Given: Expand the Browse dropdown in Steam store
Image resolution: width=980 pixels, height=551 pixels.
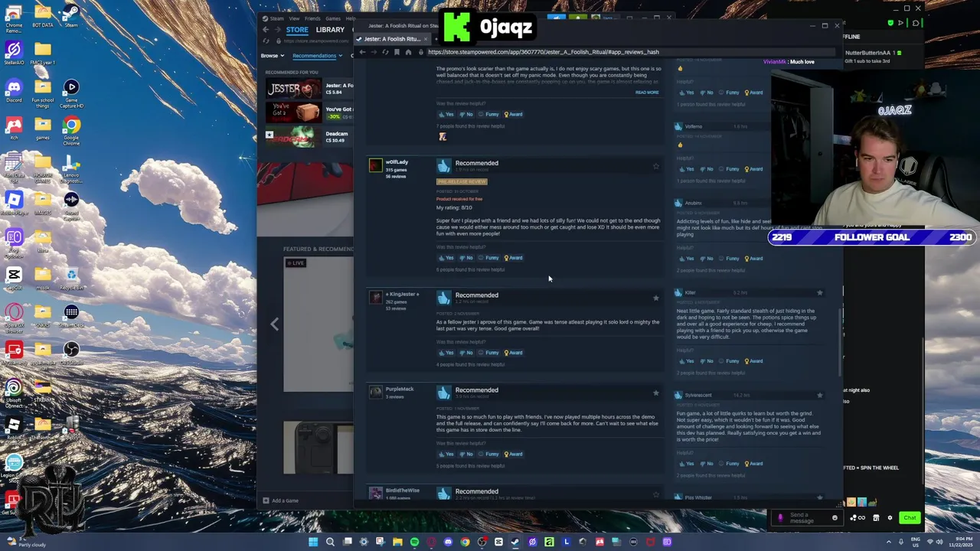Looking at the screenshot, I should tap(272, 56).
